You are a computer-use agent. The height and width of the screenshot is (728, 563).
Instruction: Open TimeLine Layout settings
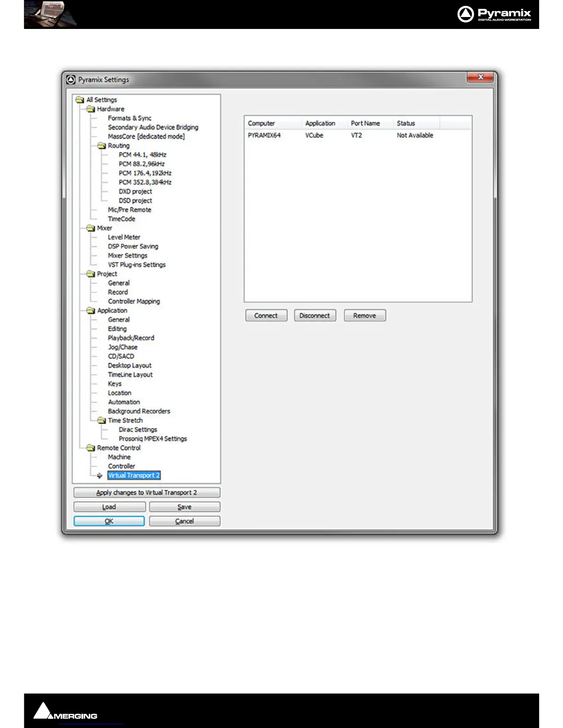[x=130, y=375]
